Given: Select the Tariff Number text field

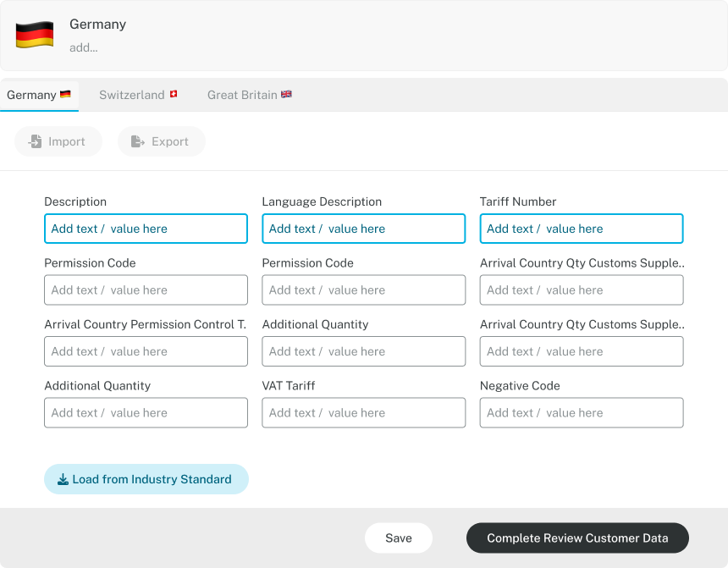Looking at the screenshot, I should tap(581, 229).
